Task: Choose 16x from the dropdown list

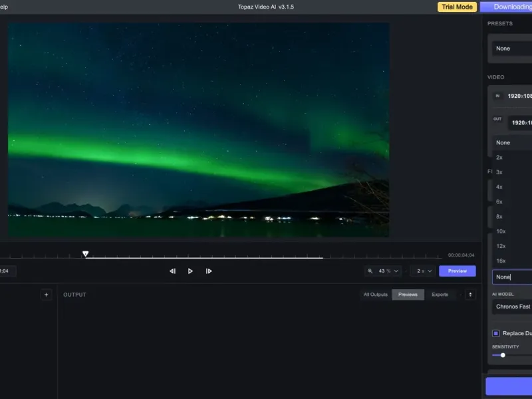Action: pyautogui.click(x=501, y=261)
